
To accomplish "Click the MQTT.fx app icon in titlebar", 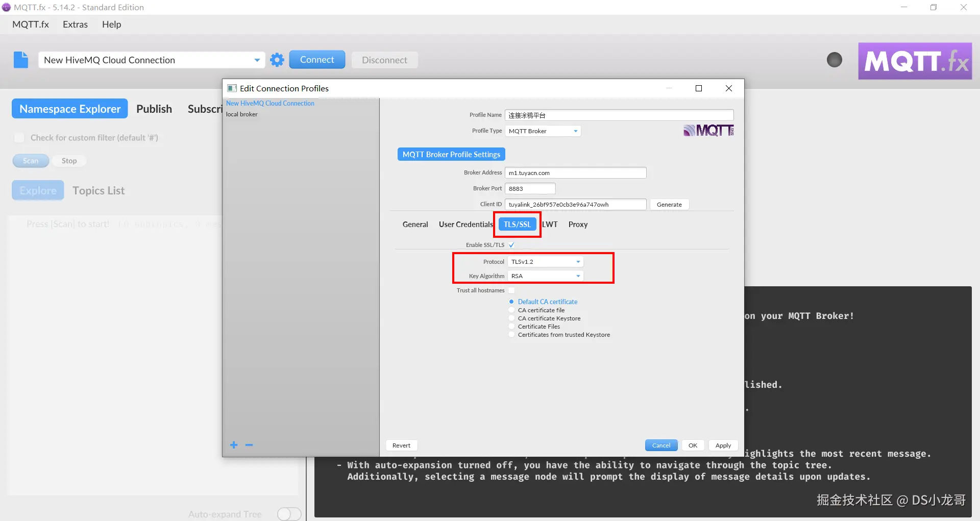I will 6,7.
